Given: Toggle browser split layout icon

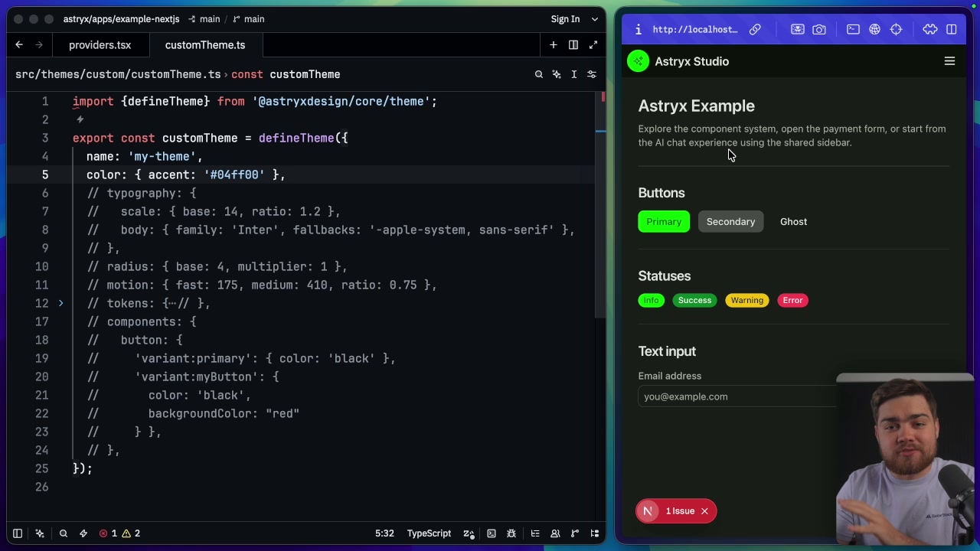Looking at the screenshot, I should point(951,29).
